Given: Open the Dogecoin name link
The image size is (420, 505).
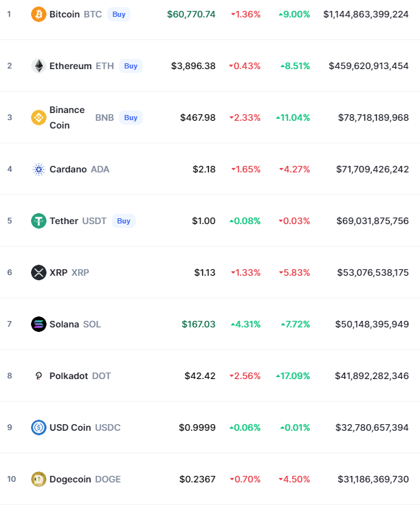Looking at the screenshot, I should [70, 479].
